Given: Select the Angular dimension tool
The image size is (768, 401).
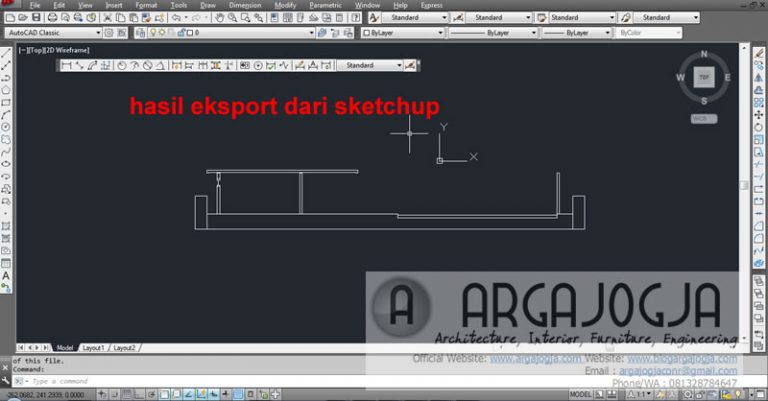Looking at the screenshot, I should click(x=160, y=65).
